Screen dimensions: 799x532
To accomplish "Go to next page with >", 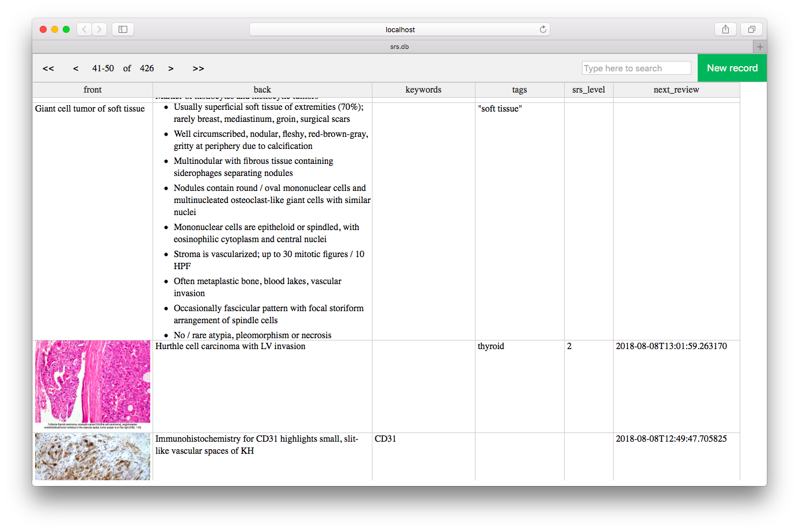I will click(171, 68).
